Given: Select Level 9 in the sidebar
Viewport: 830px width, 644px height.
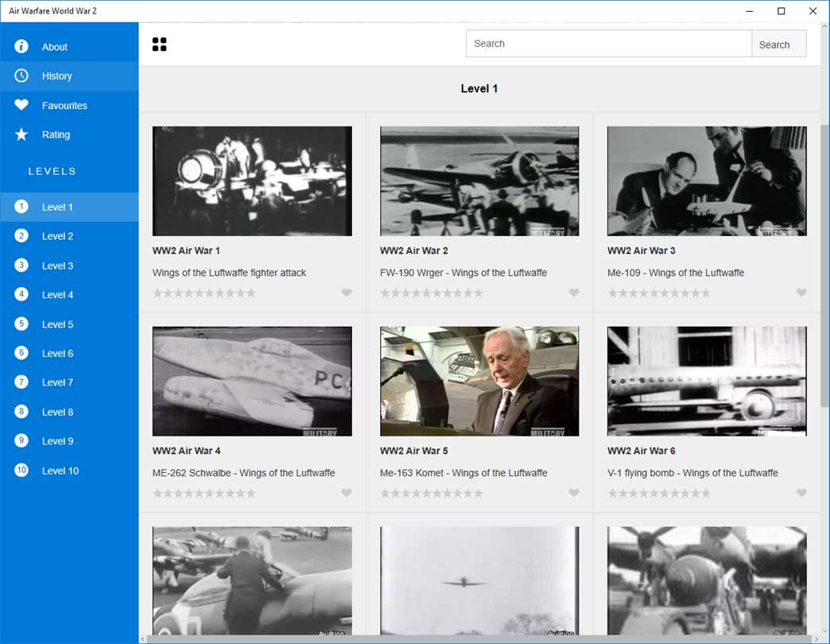Looking at the screenshot, I should click(69, 440).
